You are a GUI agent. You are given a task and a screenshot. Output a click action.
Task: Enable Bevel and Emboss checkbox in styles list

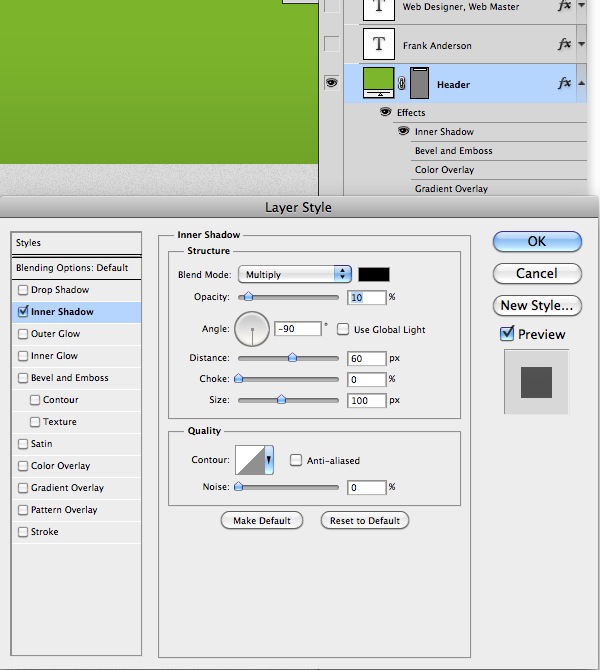click(23, 378)
